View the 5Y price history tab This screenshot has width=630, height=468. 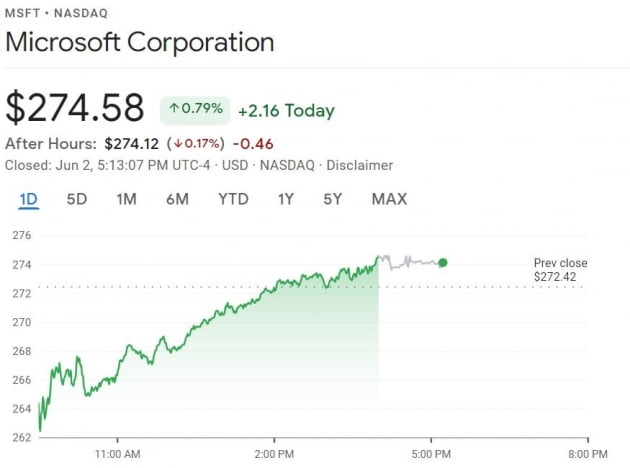tap(333, 199)
